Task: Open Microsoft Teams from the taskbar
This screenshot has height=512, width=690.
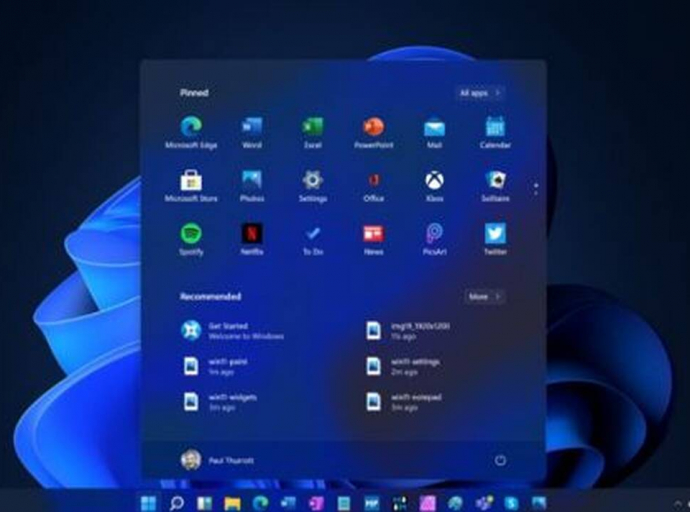Action: coord(483,503)
